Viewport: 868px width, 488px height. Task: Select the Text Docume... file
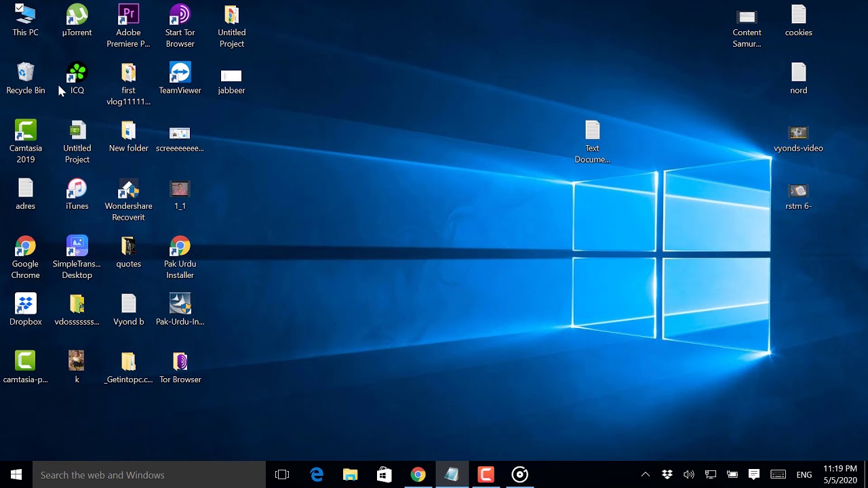(592, 142)
